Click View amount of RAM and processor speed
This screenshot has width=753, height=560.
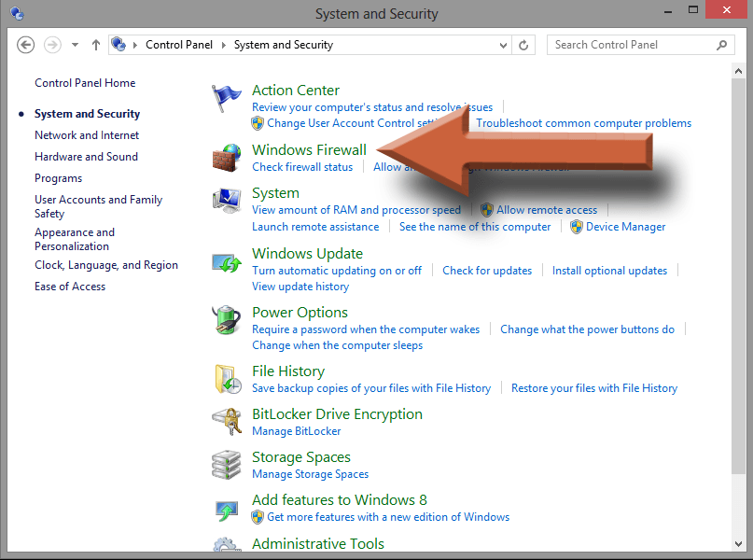point(356,210)
